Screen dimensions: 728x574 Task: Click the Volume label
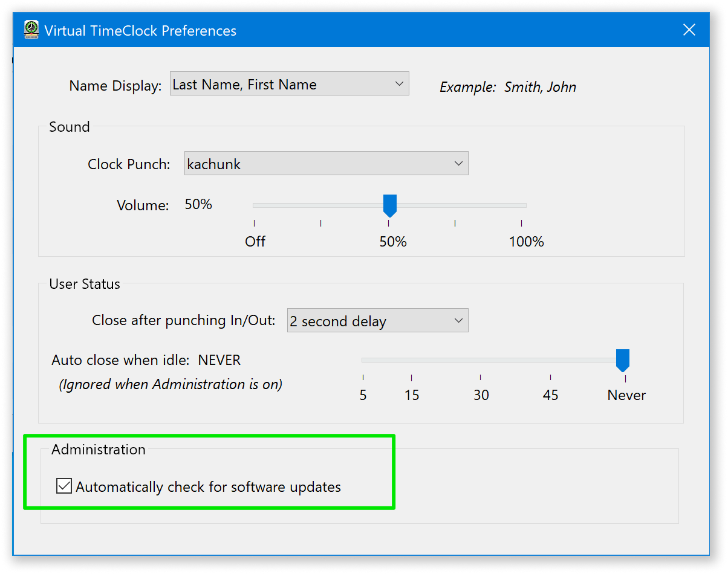(x=143, y=205)
